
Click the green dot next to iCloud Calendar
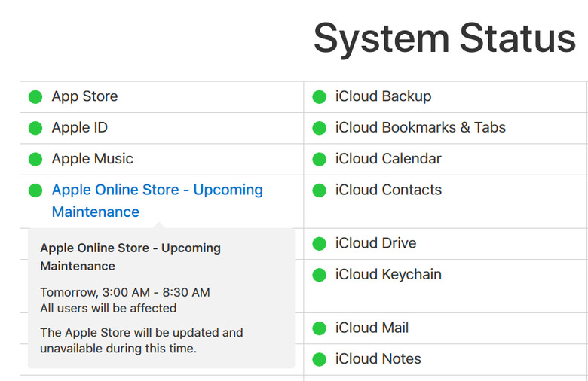[319, 159]
